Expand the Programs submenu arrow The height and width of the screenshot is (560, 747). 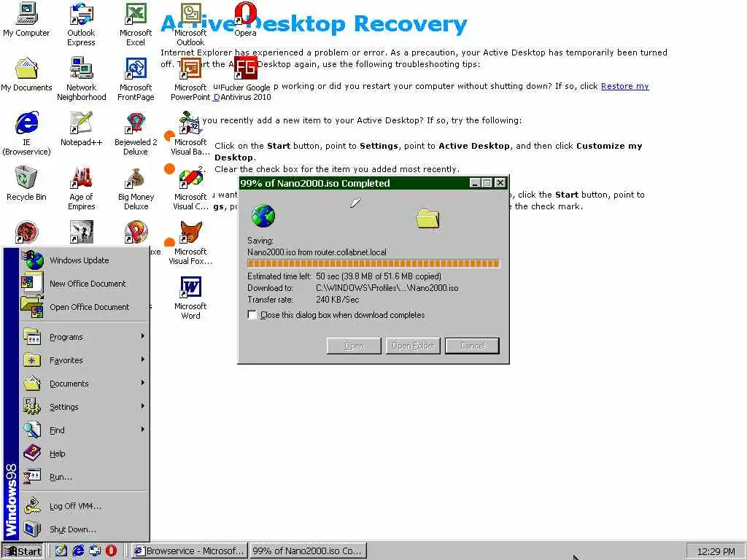pyautogui.click(x=142, y=336)
